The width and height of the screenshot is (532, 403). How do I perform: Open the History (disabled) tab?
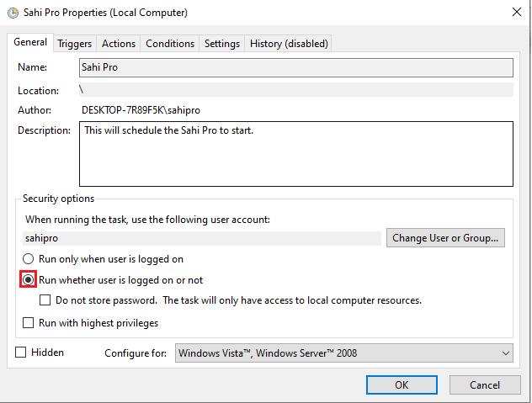coord(289,44)
